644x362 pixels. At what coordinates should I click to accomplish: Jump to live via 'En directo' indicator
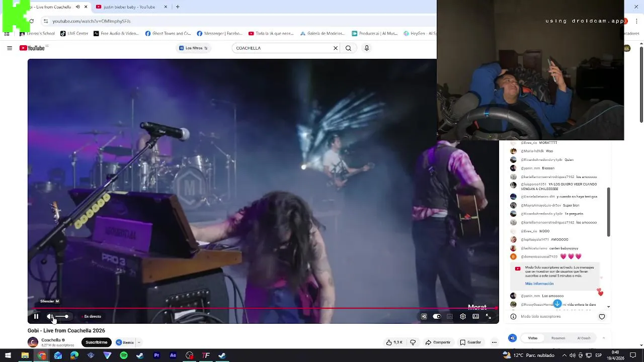(92, 316)
